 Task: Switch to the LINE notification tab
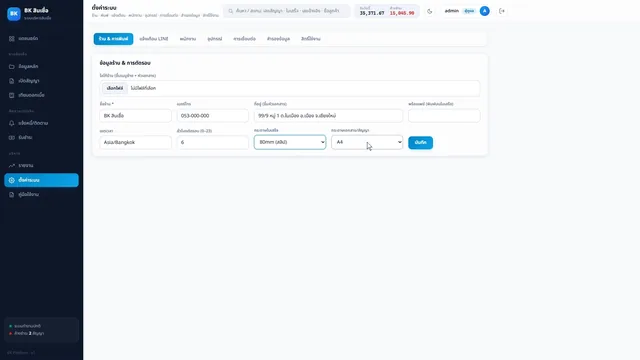154,39
